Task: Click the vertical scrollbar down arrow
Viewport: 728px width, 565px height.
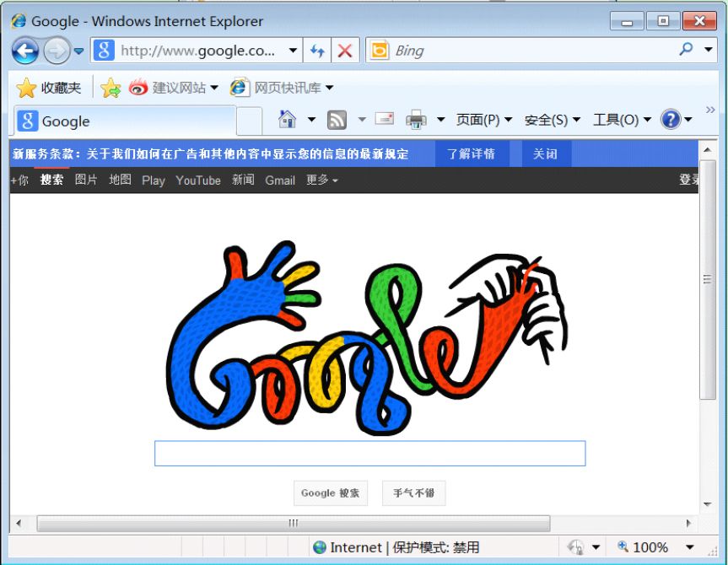Action: [x=708, y=504]
